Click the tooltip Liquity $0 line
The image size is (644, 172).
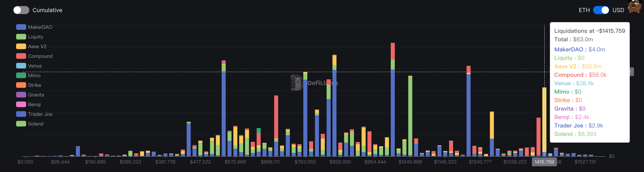click(569, 58)
